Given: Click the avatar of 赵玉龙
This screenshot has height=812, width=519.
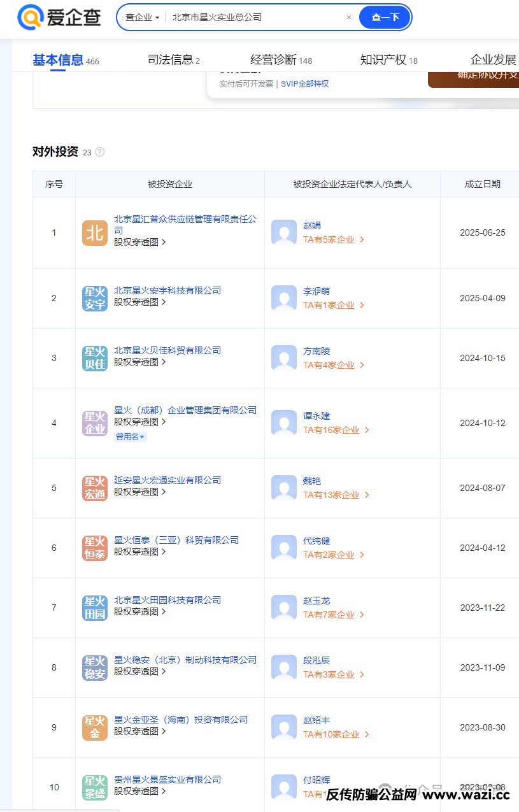Looking at the screenshot, I should coord(284,608).
